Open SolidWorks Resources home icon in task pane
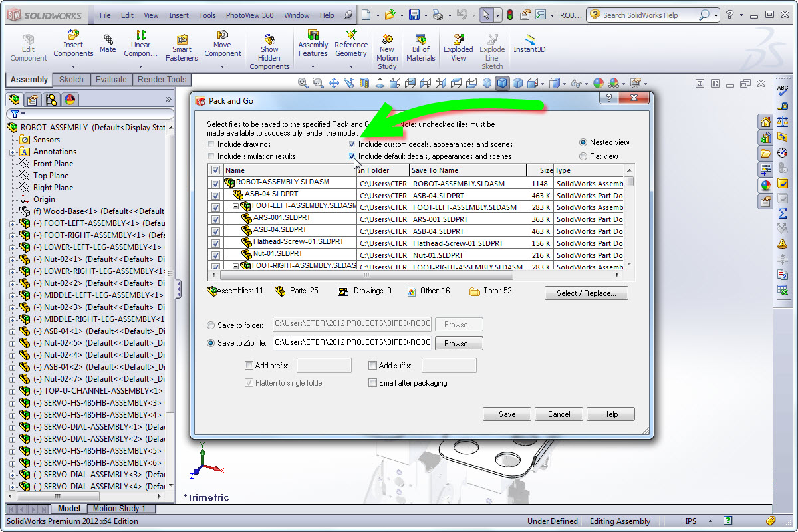798x532 pixels. point(765,122)
